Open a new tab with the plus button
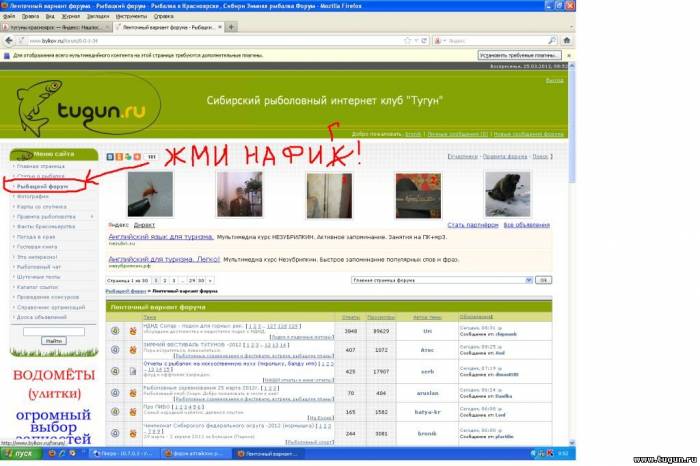The height and width of the screenshot is (466, 700). (231, 27)
